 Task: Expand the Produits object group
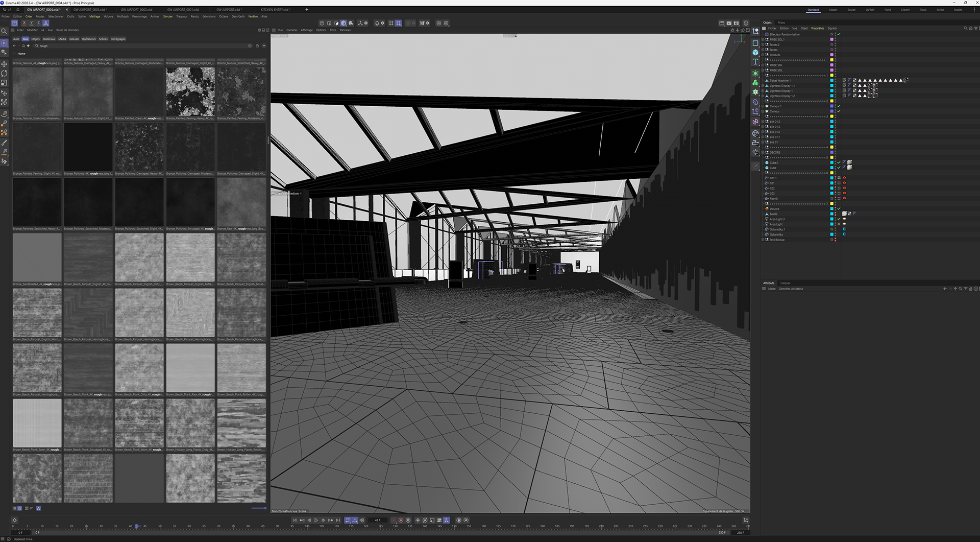pyautogui.click(x=763, y=55)
